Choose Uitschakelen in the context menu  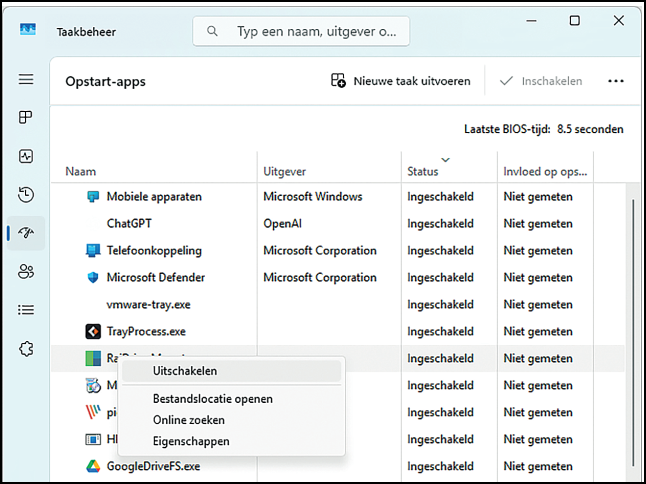pyautogui.click(x=185, y=371)
